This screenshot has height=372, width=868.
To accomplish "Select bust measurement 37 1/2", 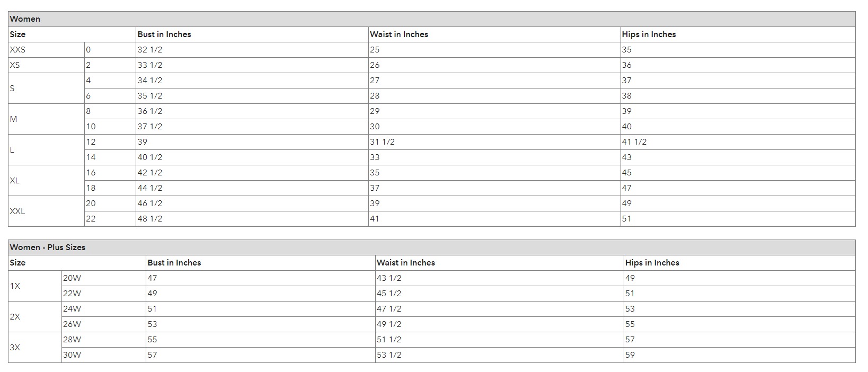I will (150, 127).
